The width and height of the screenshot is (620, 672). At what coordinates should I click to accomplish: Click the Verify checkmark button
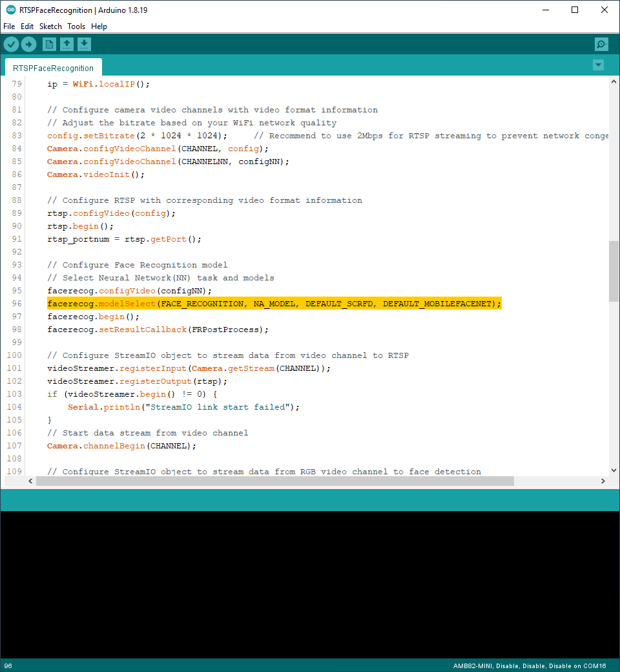coord(12,44)
